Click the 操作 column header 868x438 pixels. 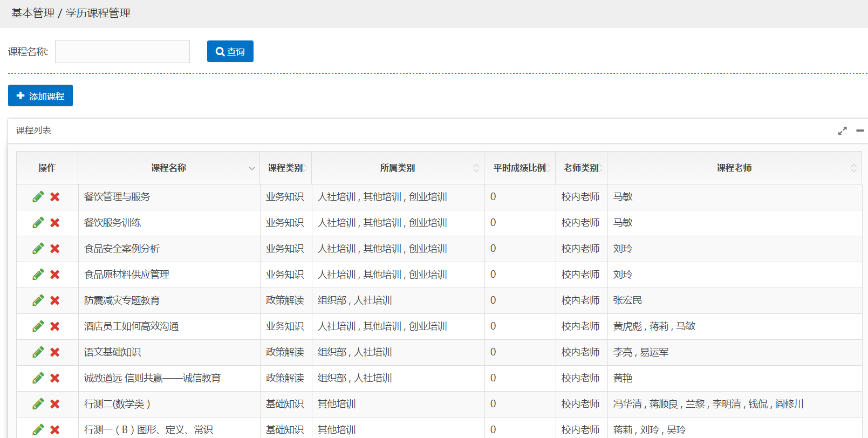47,168
